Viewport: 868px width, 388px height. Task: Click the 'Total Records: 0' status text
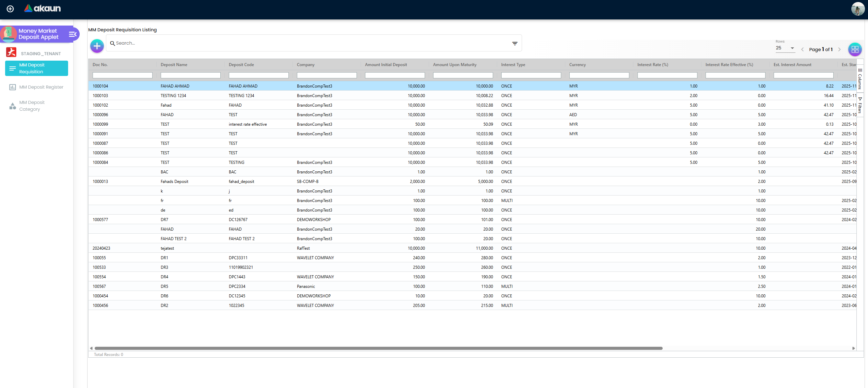109,355
